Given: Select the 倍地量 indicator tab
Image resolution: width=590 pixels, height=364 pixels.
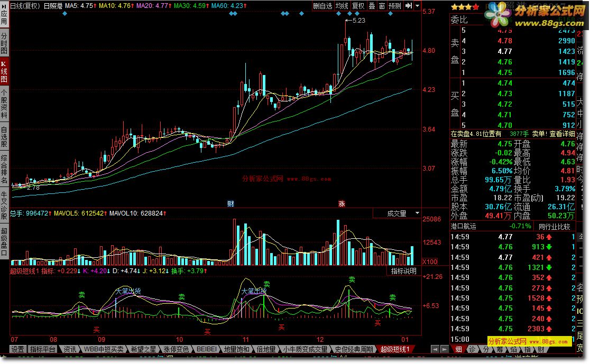Looking at the screenshot, I should [266, 349].
